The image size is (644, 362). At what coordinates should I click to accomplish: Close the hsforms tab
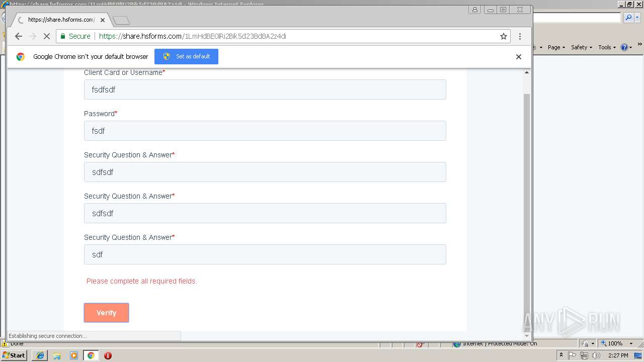pos(103,20)
